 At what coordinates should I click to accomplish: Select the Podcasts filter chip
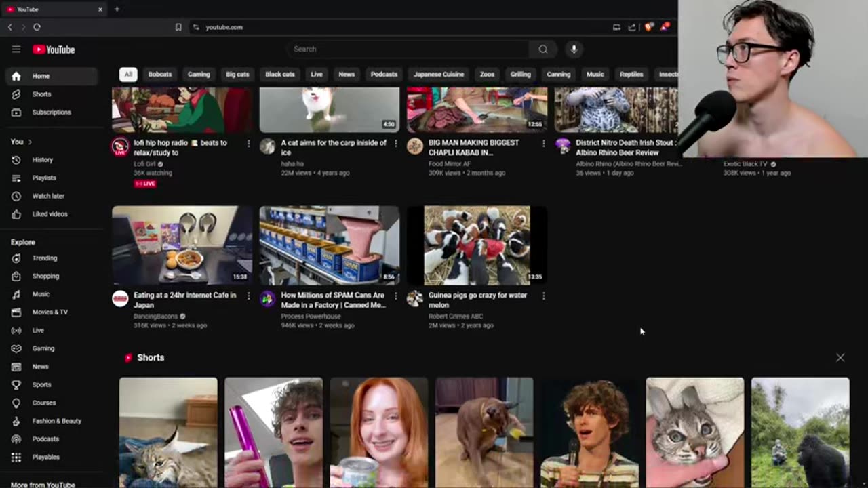[x=384, y=75]
